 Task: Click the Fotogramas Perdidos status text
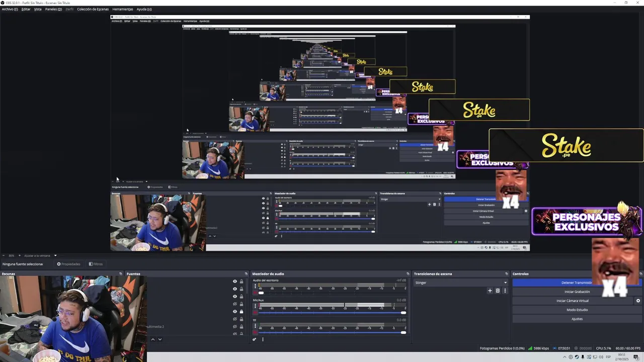(502, 348)
